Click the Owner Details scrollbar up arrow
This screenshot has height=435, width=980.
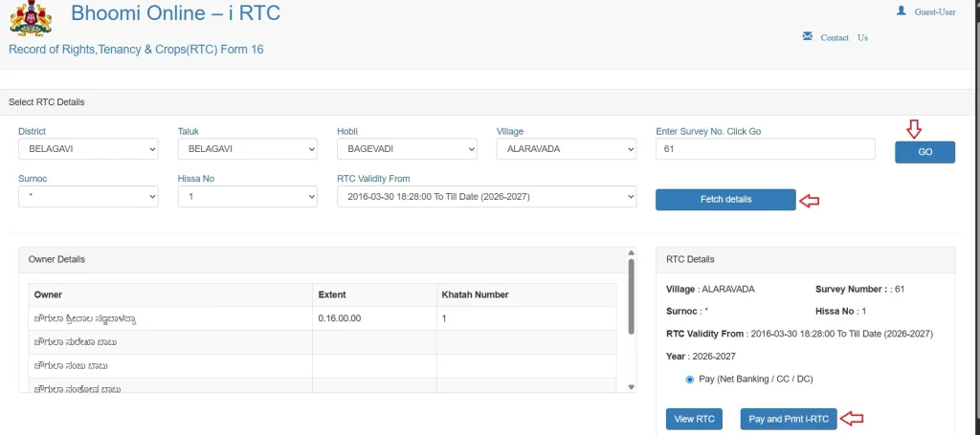(632, 252)
